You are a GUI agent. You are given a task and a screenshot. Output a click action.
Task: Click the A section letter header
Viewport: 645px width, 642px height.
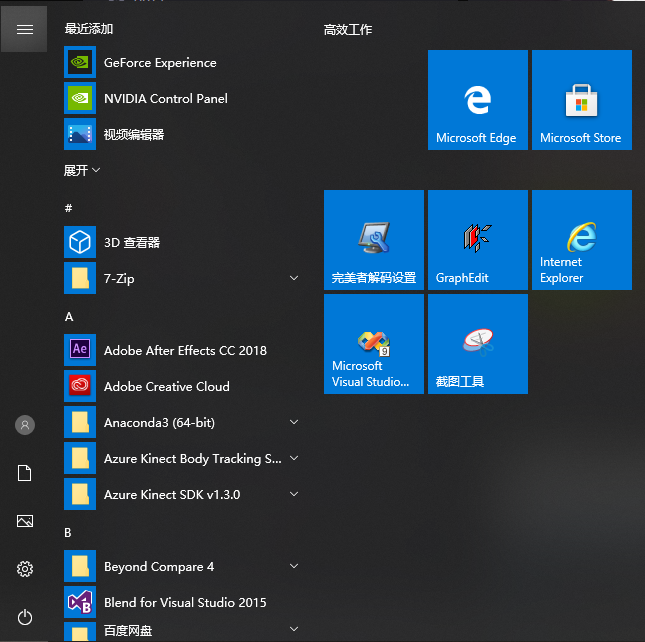pos(69,317)
